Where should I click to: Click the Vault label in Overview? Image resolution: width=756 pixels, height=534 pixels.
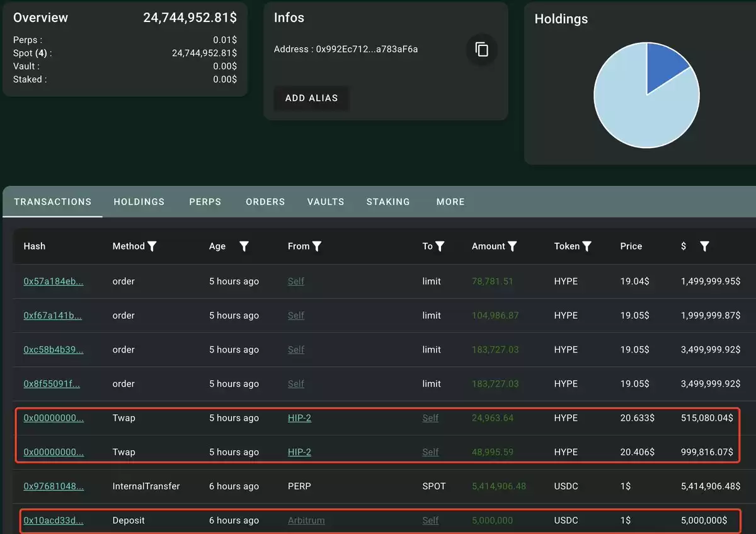26,66
